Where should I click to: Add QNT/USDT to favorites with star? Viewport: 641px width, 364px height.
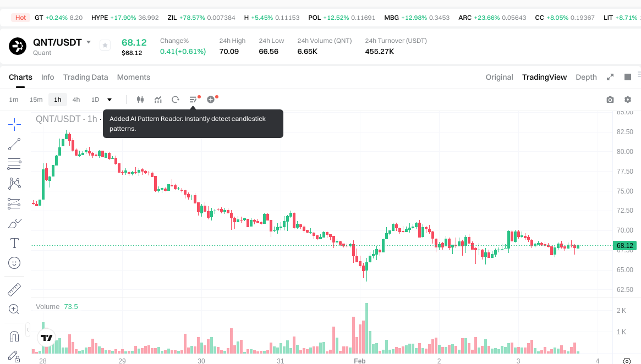(105, 46)
